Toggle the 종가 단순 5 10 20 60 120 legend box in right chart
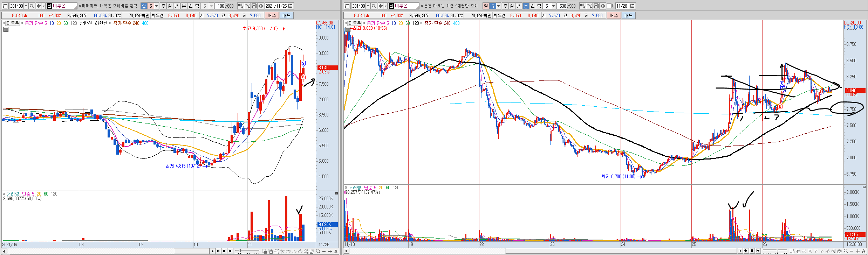 [364, 23]
